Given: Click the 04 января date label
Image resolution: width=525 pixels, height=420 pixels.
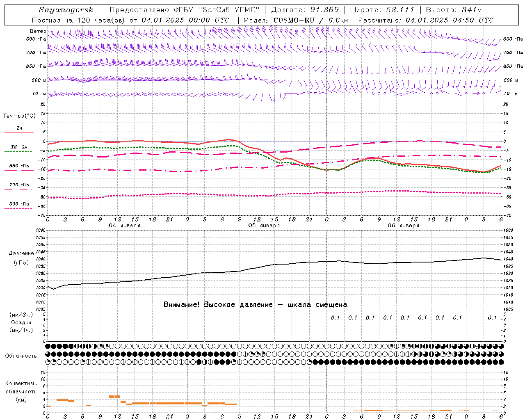Looking at the screenshot, I should tap(125, 226).
